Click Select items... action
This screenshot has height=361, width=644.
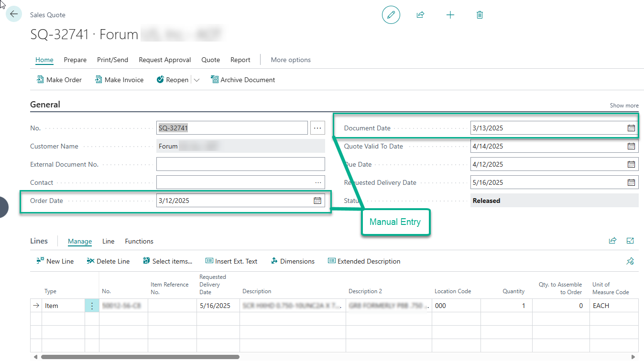pyautogui.click(x=167, y=261)
